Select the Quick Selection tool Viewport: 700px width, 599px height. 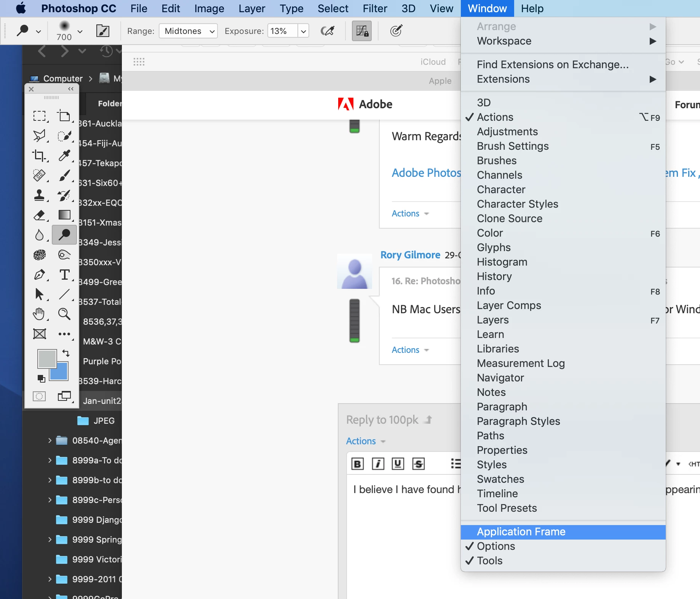64,136
